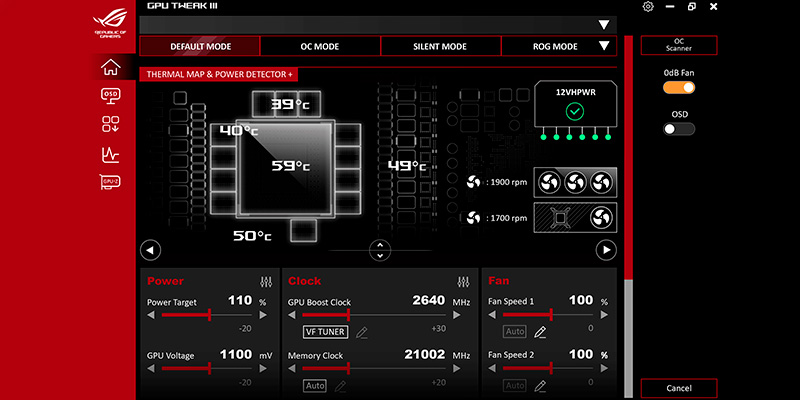Click the main panel vertical scrollbar

pos(629,217)
